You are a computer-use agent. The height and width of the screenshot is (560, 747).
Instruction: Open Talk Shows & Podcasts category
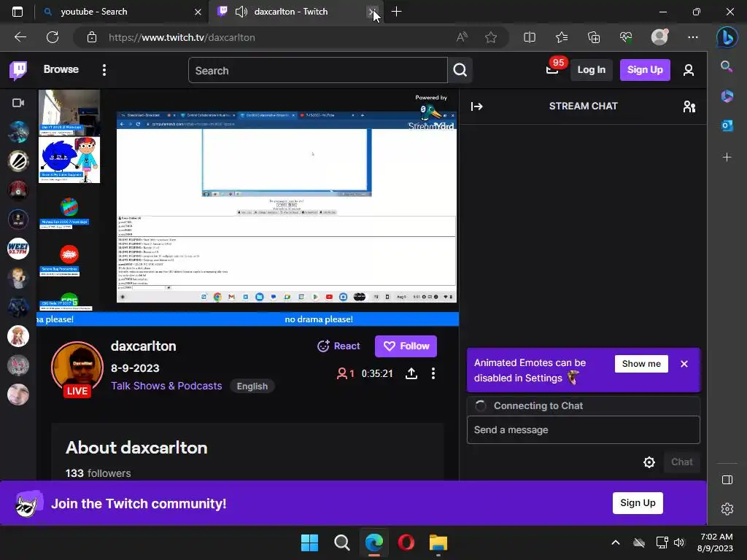click(166, 386)
